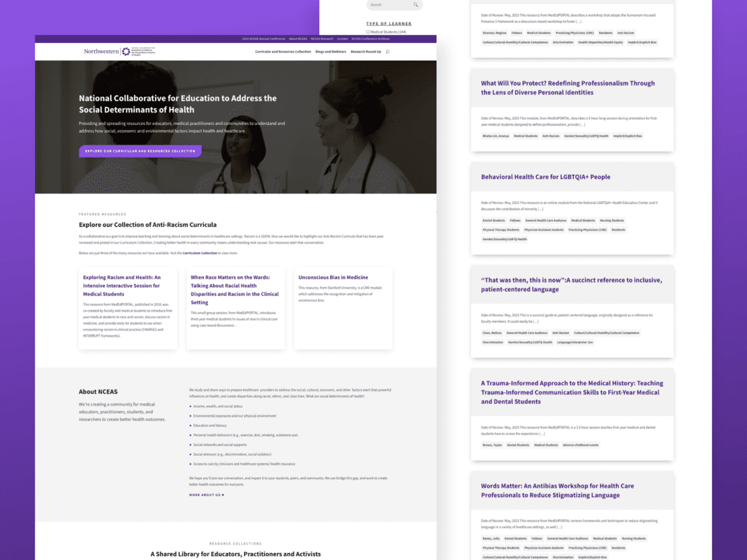747x560 pixels.
Task: Open NCEAS Research in the top bar
Action: (x=322, y=39)
